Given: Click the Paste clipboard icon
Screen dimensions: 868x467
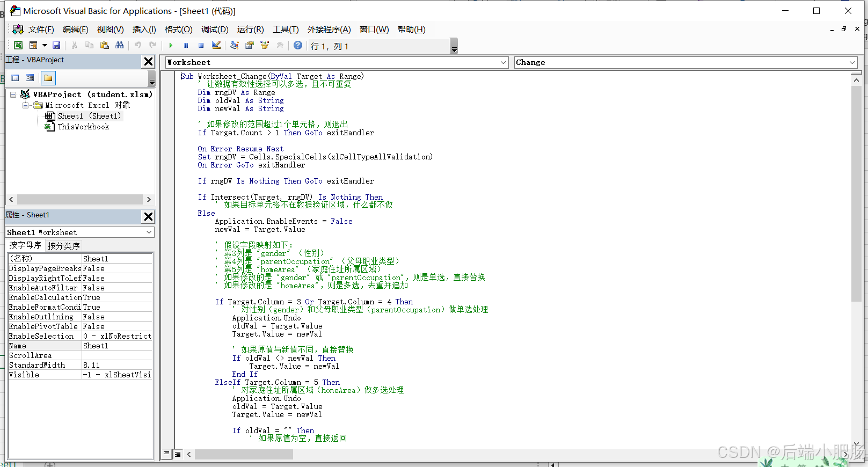Looking at the screenshot, I should (x=105, y=45).
